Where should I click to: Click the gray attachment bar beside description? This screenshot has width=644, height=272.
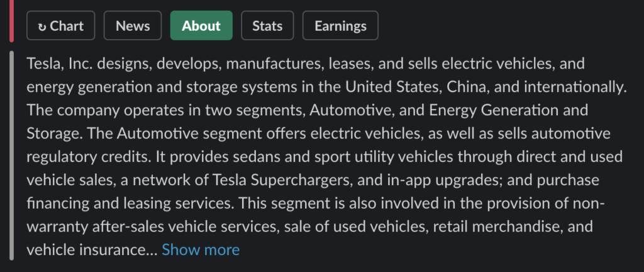(11, 156)
